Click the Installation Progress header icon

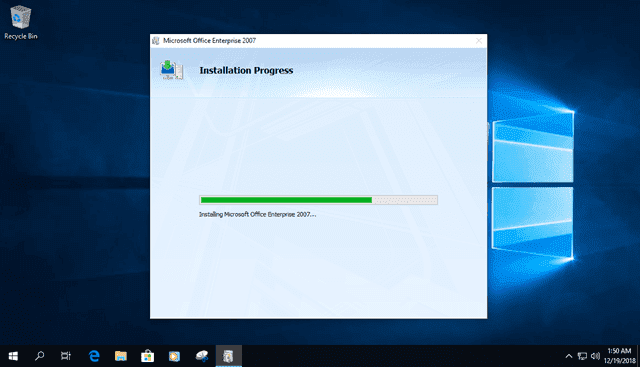171,70
